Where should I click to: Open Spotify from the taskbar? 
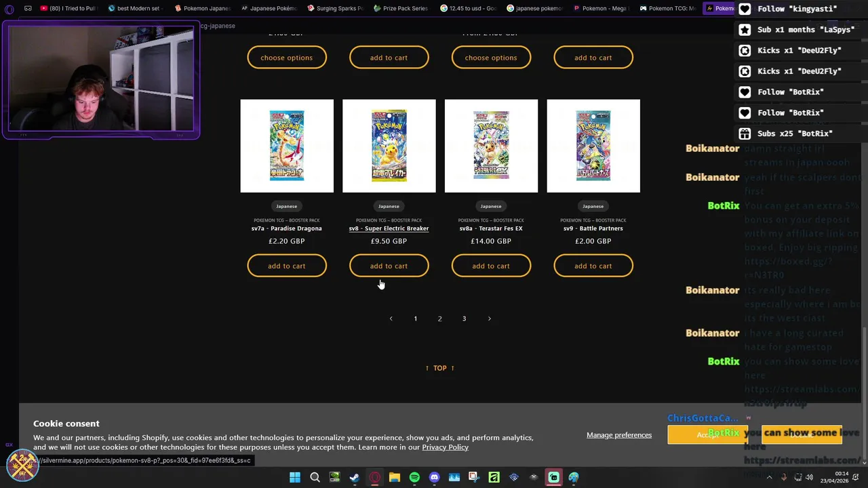[x=414, y=477]
